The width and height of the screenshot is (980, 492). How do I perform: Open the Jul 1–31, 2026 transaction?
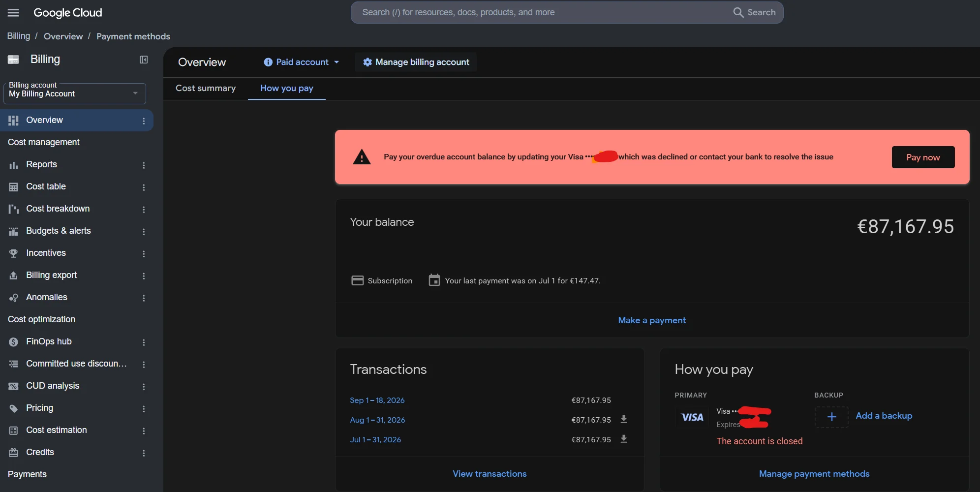(x=375, y=440)
